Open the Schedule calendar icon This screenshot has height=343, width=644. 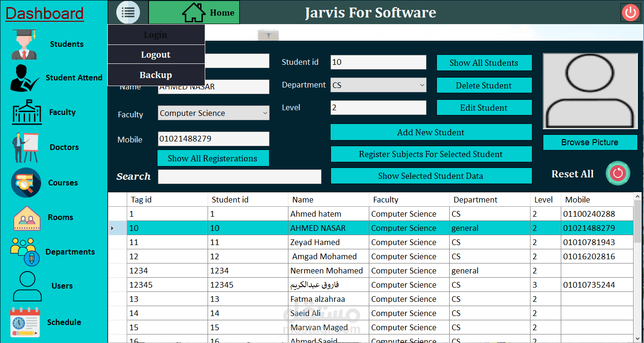(x=25, y=322)
